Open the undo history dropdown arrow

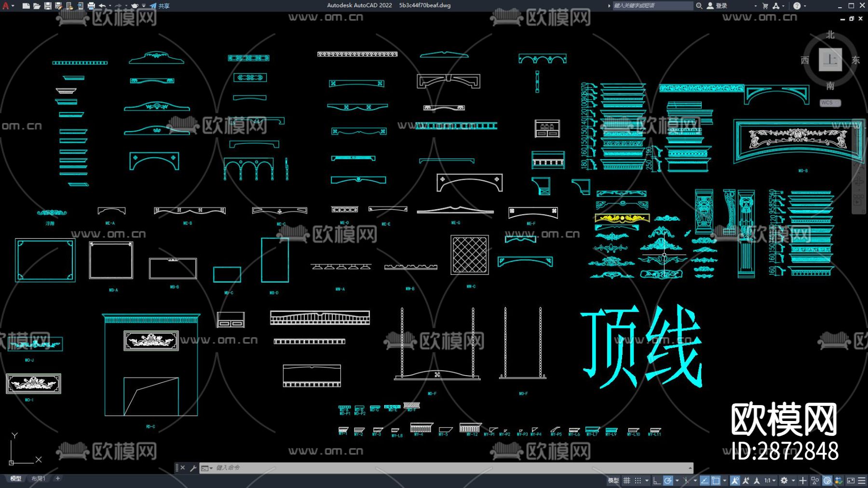point(110,6)
